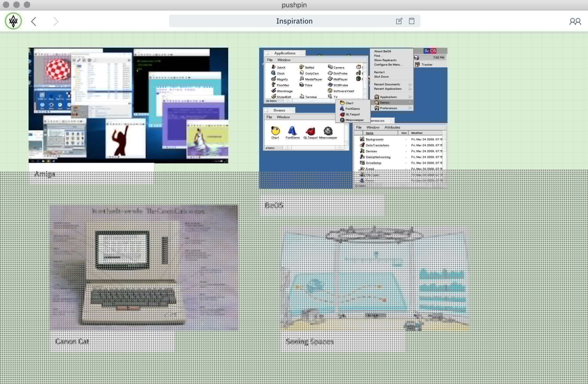Go back with the left arrow

34,21
